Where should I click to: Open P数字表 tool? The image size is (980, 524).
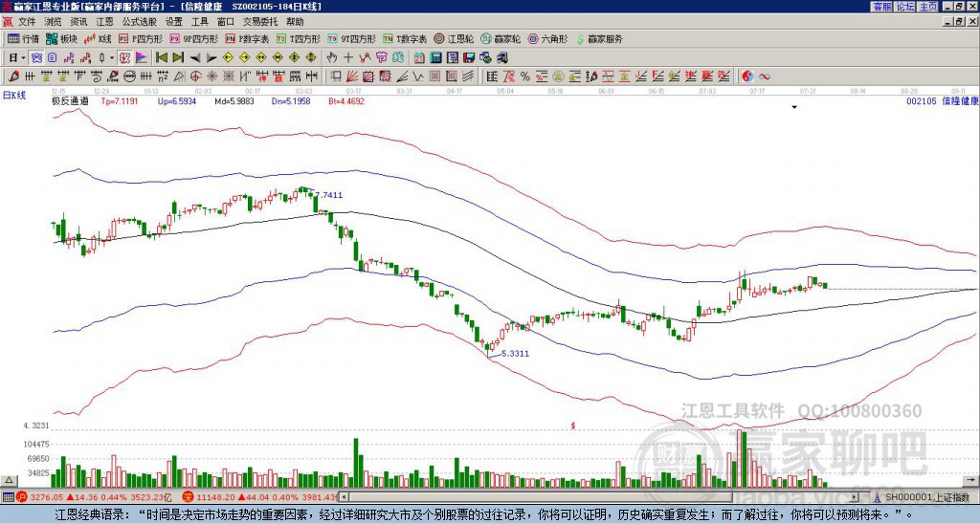coord(247,38)
